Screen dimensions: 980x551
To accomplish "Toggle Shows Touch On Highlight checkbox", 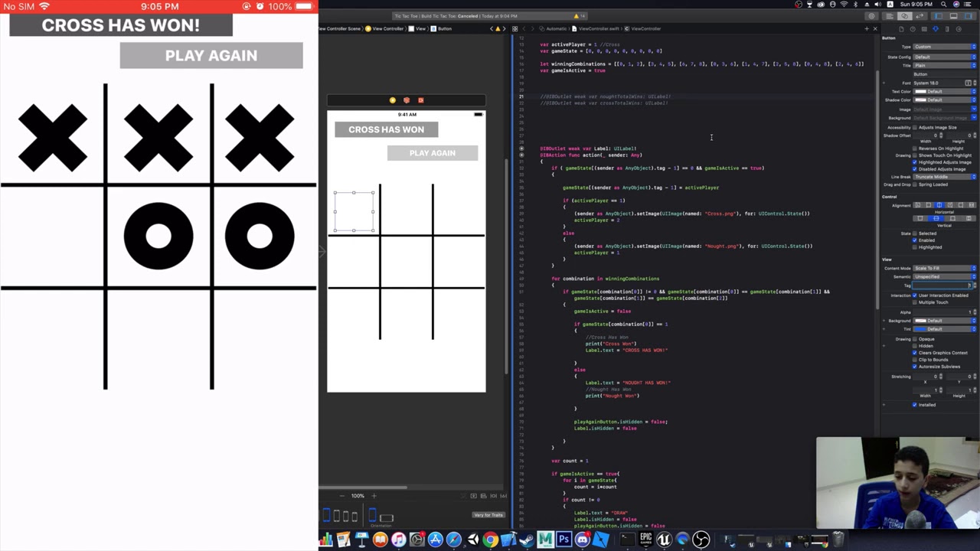I will 914,155.
